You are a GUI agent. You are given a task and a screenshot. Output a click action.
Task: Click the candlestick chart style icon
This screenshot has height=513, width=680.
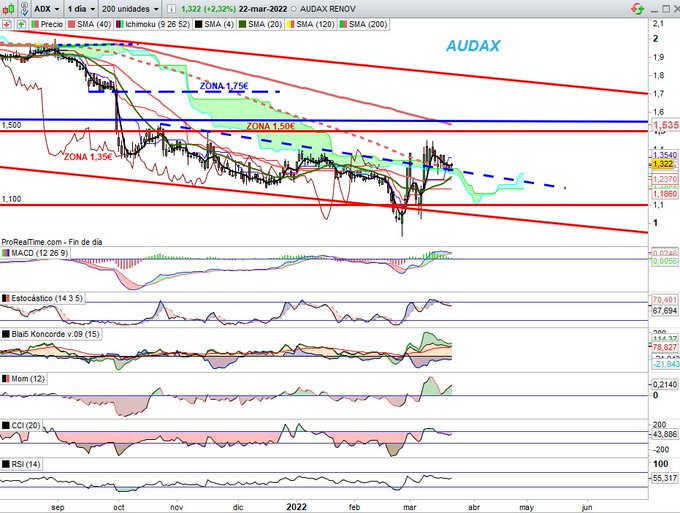coord(9,8)
